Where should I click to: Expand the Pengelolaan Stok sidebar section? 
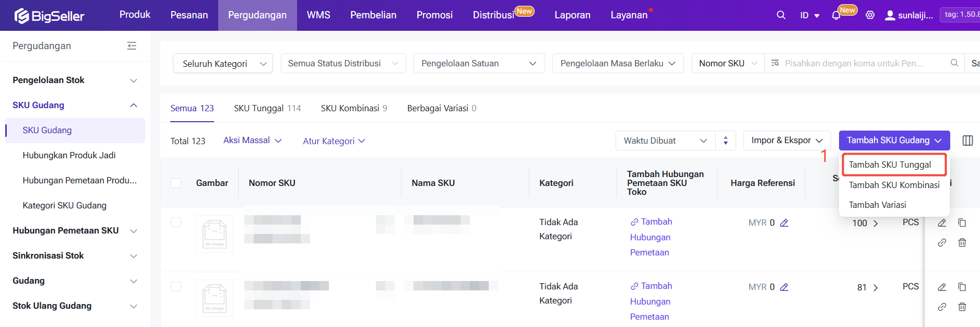click(75, 80)
